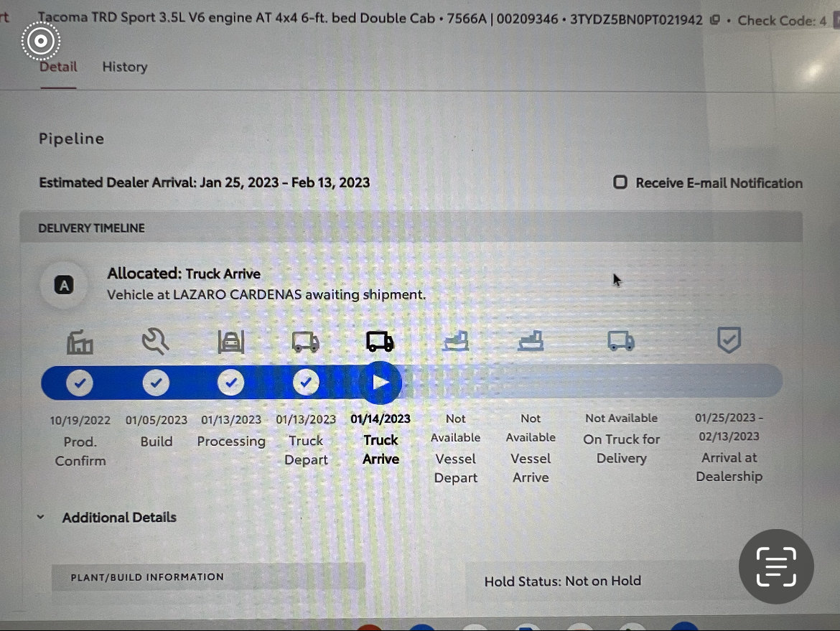Click the 10/19/2022 Prod. Confirm date
Image resolution: width=840 pixels, height=631 pixels.
80,421
